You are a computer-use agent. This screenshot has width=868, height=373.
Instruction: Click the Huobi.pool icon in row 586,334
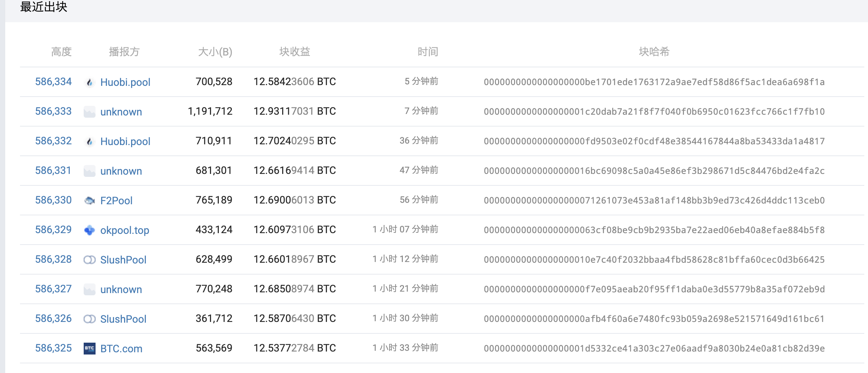click(x=90, y=82)
